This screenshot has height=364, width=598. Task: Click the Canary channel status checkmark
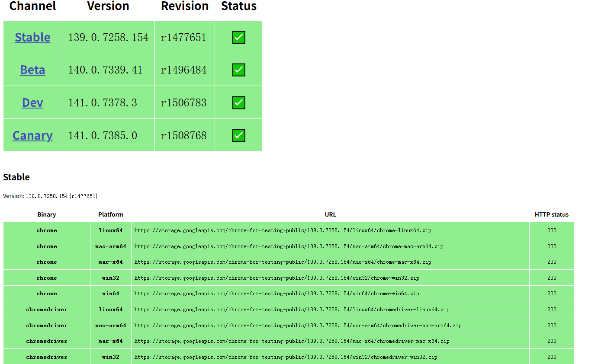coord(238,135)
